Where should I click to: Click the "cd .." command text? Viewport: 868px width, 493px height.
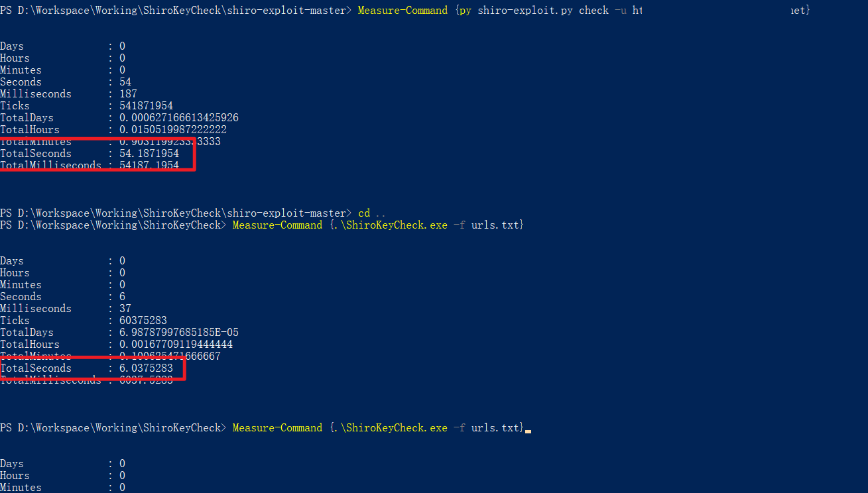(371, 213)
